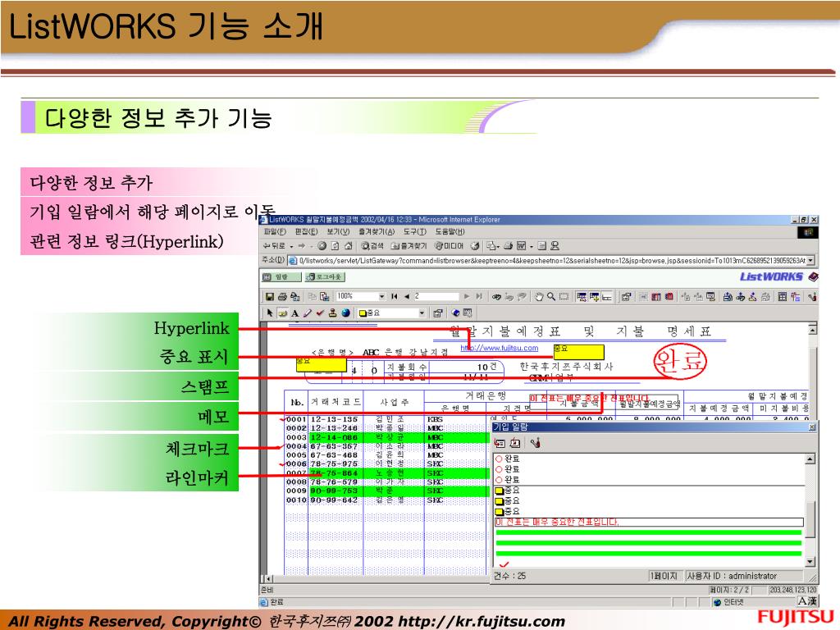Click the IE stop button icon

pos(322,246)
